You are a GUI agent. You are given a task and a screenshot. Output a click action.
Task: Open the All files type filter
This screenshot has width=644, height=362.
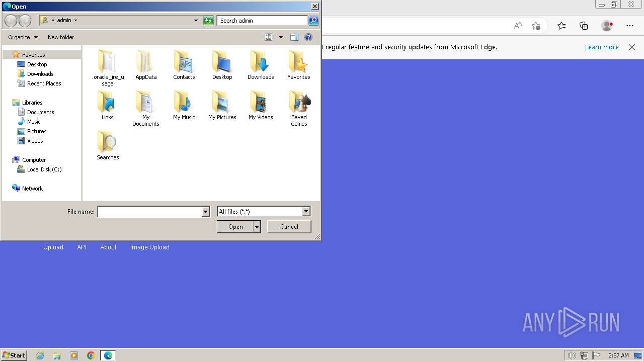coord(264,212)
